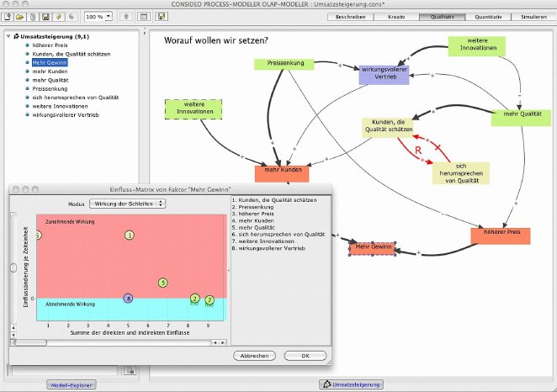Click '1. Kunden, die Qualität schätzen' in matrix list
Image resolution: width=557 pixels, height=392 pixels.
(x=274, y=200)
